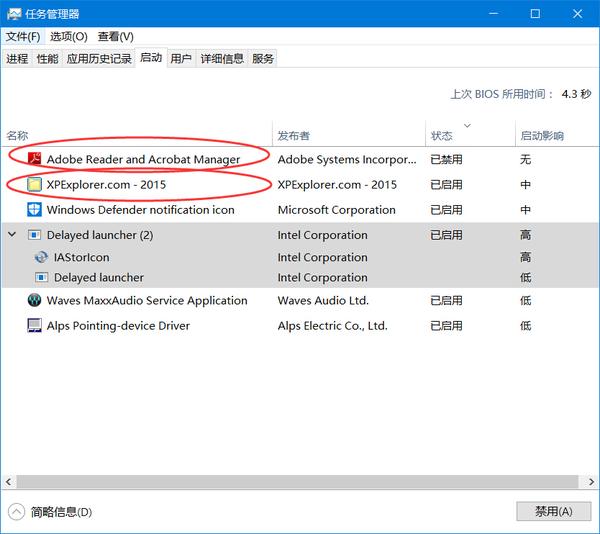Click the Waves MaxxAudio icon
The width and height of the screenshot is (600, 534).
coord(34,300)
